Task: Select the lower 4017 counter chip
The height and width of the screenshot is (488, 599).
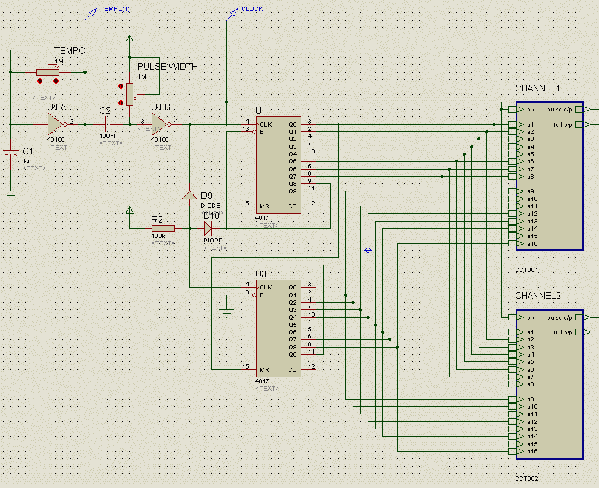Action: (278, 328)
